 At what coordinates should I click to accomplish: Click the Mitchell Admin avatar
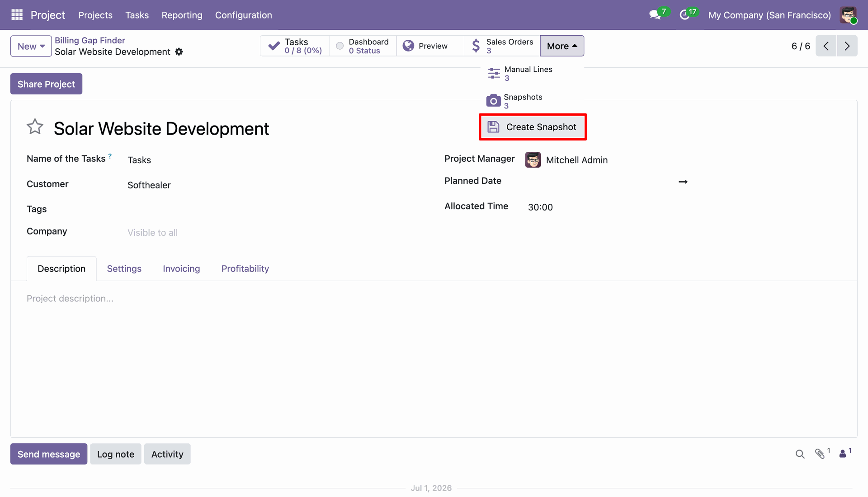point(533,160)
